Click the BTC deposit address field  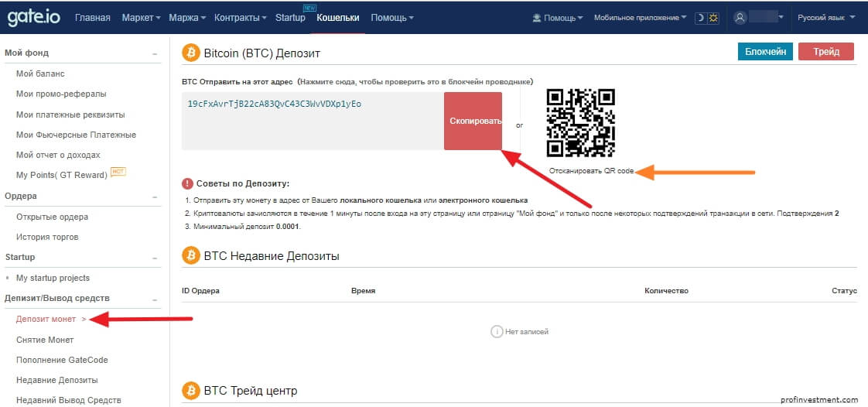tap(313, 121)
